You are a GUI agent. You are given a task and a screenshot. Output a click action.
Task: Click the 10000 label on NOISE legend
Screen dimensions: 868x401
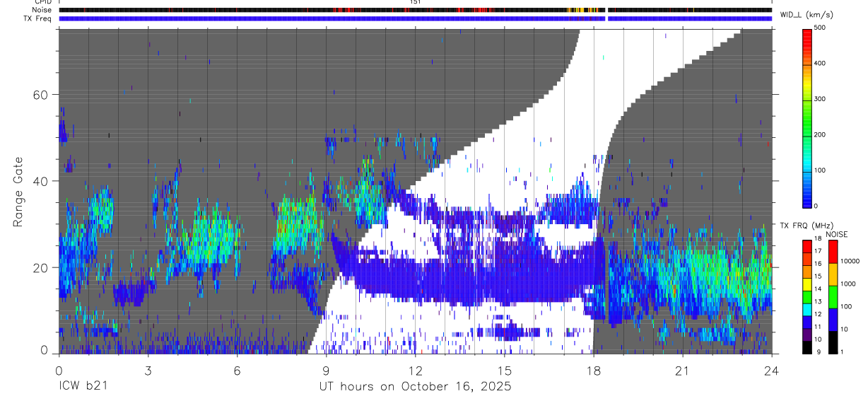pyautogui.click(x=851, y=262)
